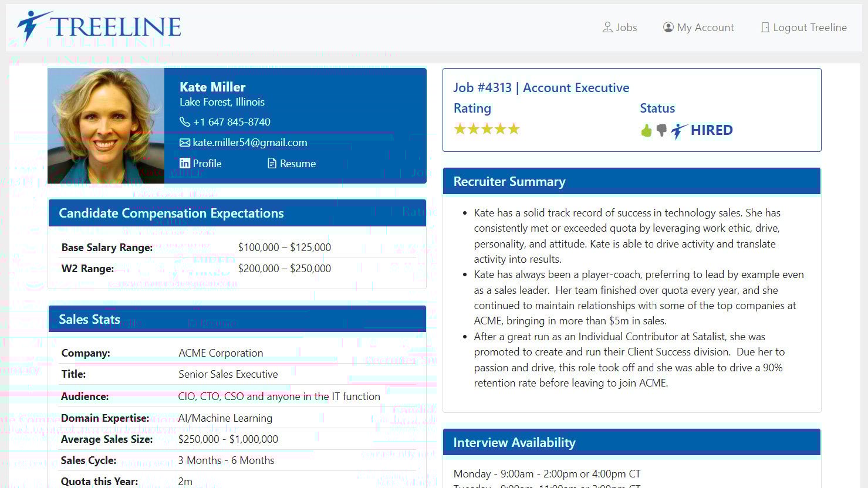
Task: Open Kate Miller's profile photo
Action: tap(106, 126)
